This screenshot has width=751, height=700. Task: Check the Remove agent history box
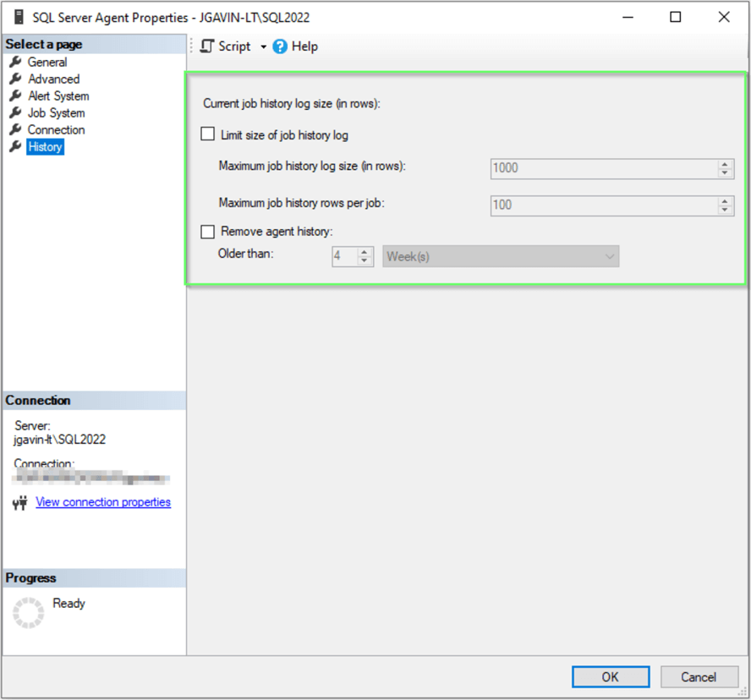[x=207, y=232]
